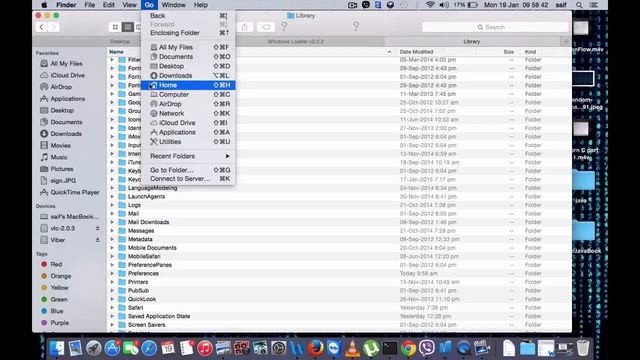Choose Network in the Go menu
The height and width of the screenshot is (360, 640).
(x=188, y=113)
